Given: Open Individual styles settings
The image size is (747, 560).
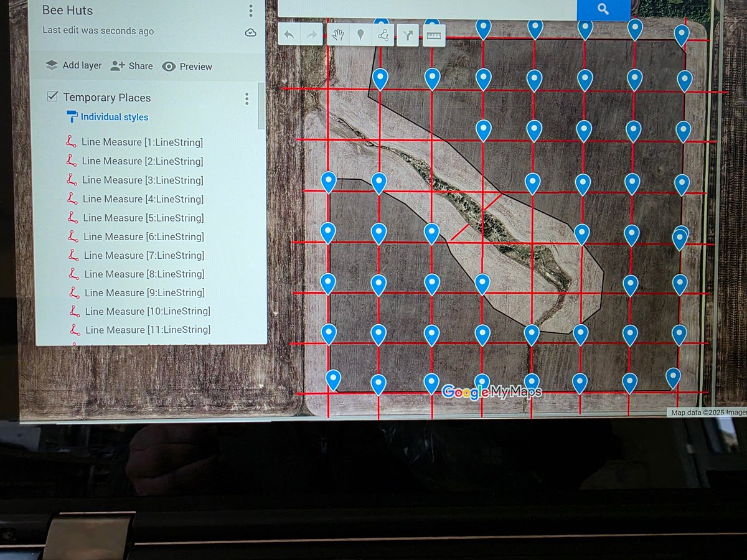Looking at the screenshot, I should point(113,116).
